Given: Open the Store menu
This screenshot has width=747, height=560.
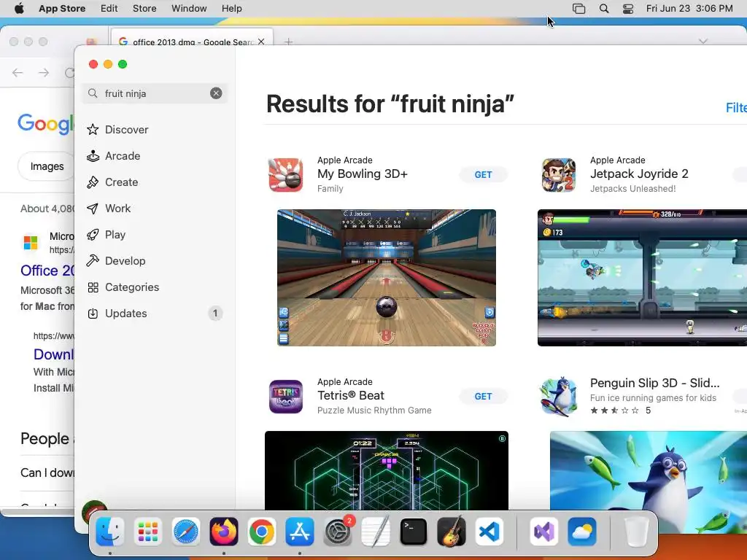Looking at the screenshot, I should click(x=144, y=9).
